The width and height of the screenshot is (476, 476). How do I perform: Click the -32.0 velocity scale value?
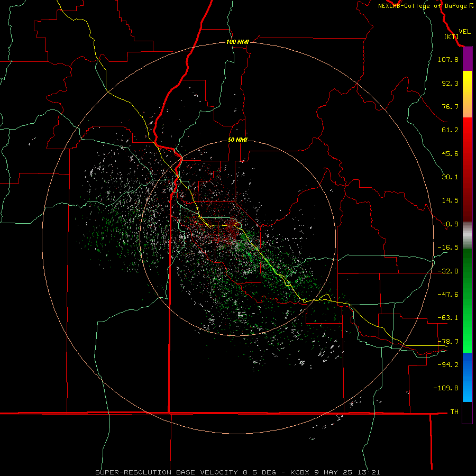pos(448,271)
